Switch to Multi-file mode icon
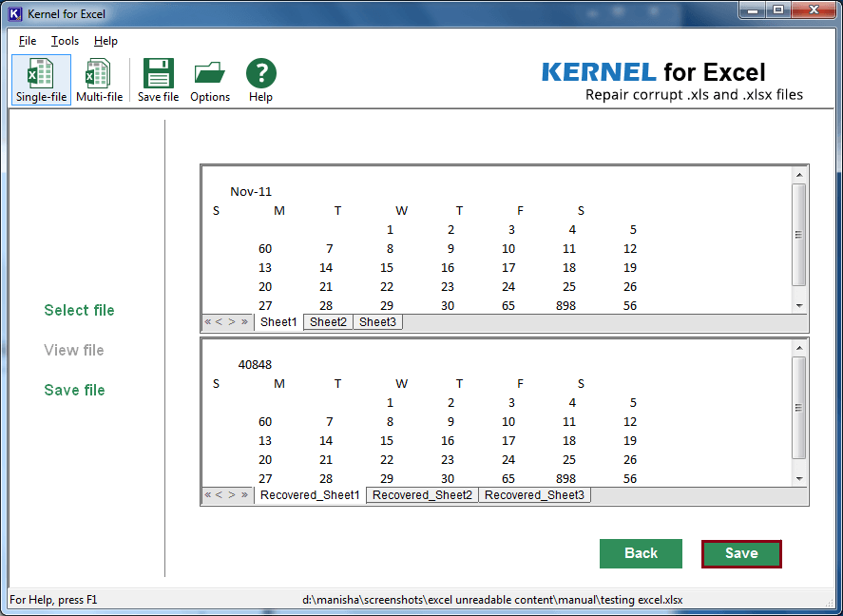Screen dimensions: 843x616 point(100,80)
